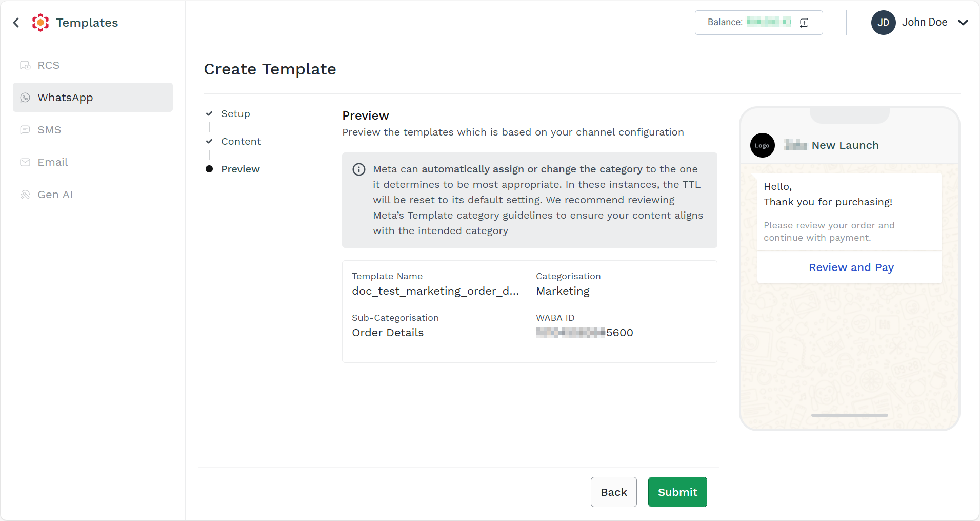Select WhatsApp in the sidebar
Image resolution: width=980 pixels, height=521 pixels.
(x=93, y=98)
